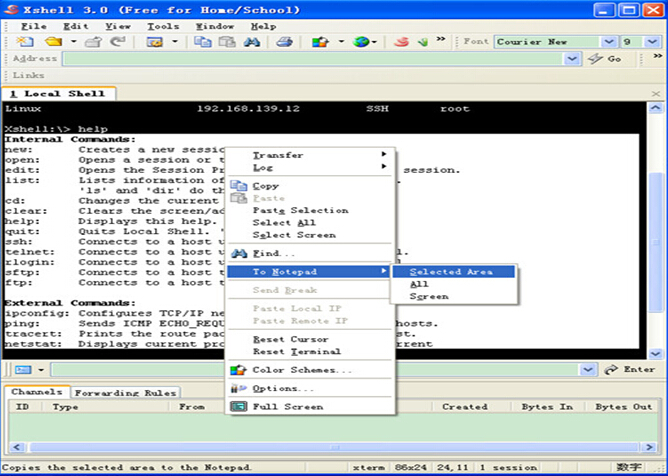The image size is (668, 476).
Task: Click the compose bar input field
Action: (316, 369)
